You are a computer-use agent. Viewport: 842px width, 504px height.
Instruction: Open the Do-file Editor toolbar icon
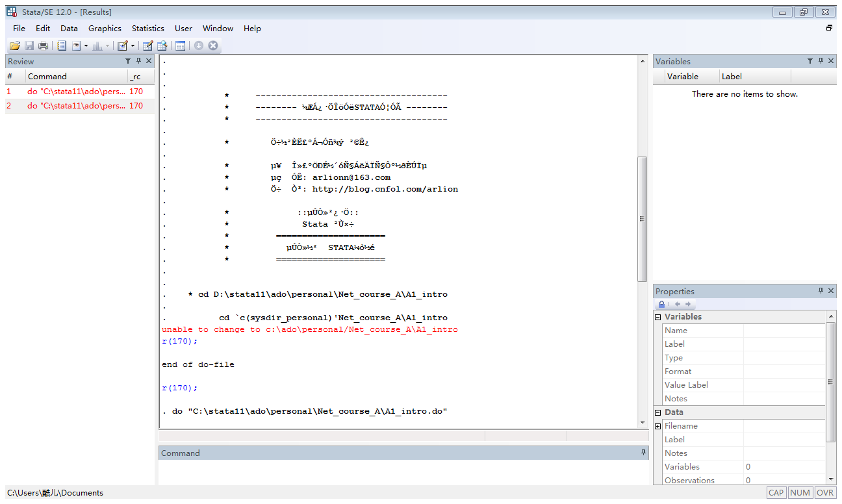(122, 45)
